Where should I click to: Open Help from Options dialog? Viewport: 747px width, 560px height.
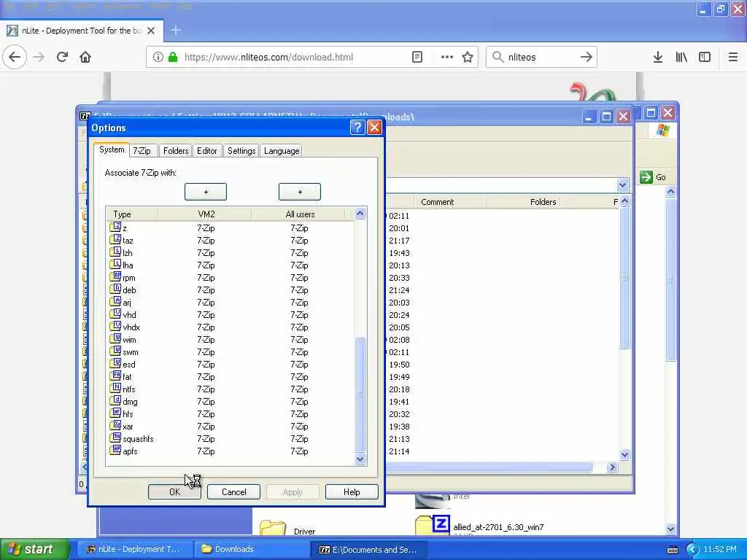(x=352, y=492)
